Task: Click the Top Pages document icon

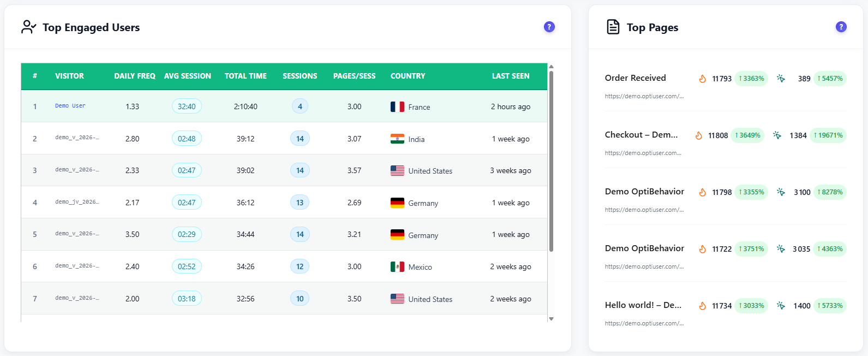Action: click(613, 27)
